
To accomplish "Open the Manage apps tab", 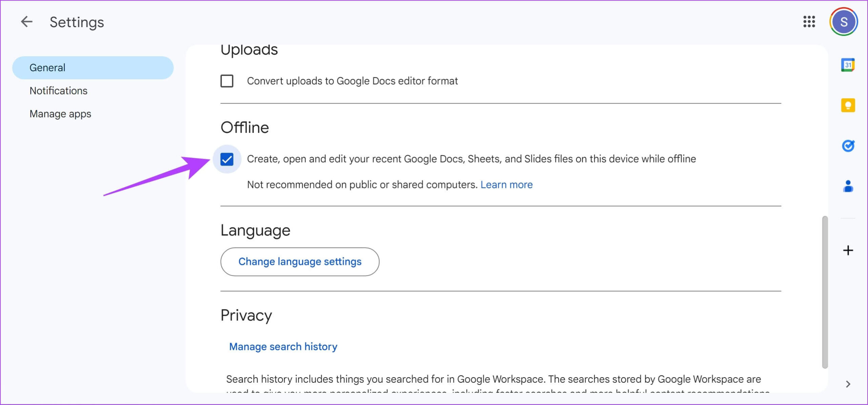I will [60, 114].
